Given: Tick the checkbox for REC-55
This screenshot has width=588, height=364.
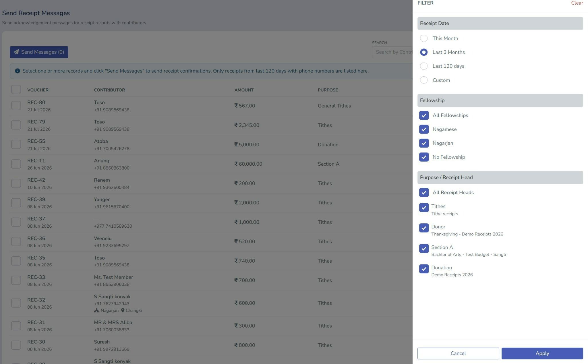Looking at the screenshot, I should click(16, 144).
